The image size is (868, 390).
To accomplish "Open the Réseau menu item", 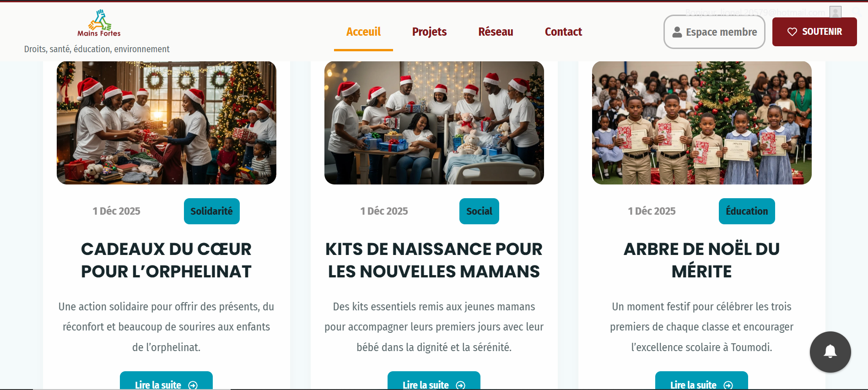I will [x=496, y=32].
